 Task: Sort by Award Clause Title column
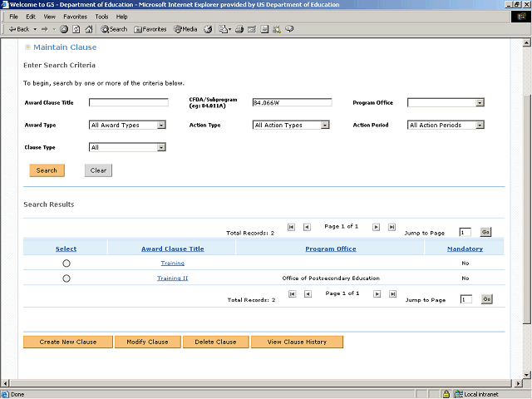[173, 249]
